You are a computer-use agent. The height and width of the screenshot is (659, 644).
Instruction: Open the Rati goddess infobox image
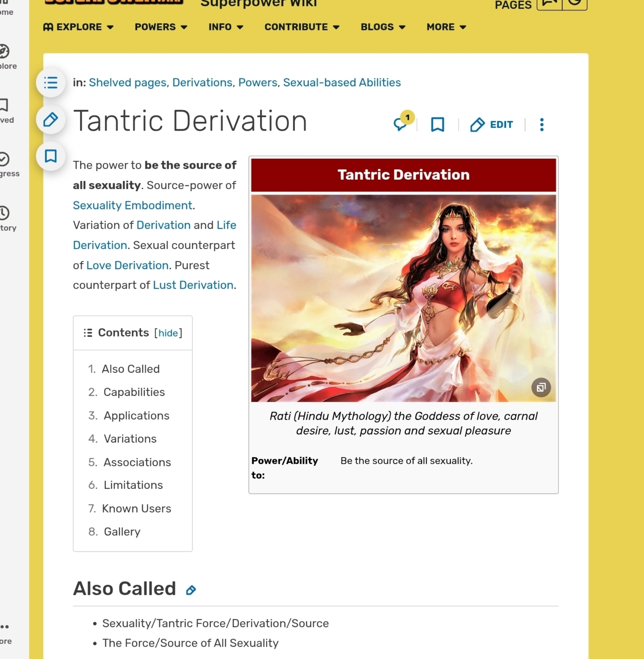point(404,298)
